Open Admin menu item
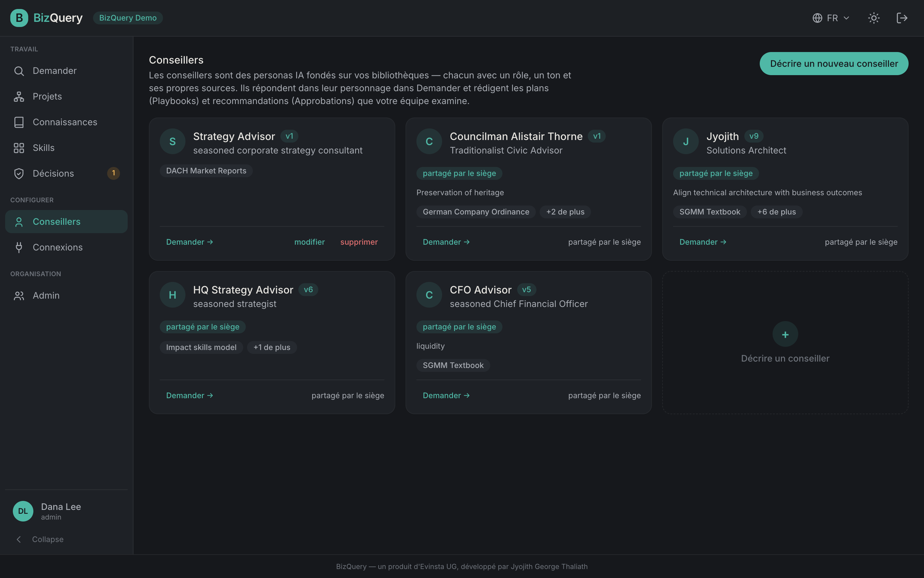Screen dimensions: 924x578 [66, 295]
